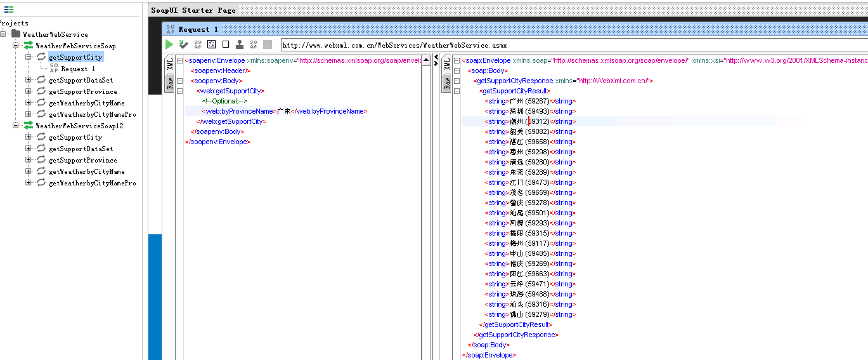Click the grey Cancel request square icon

[268, 44]
